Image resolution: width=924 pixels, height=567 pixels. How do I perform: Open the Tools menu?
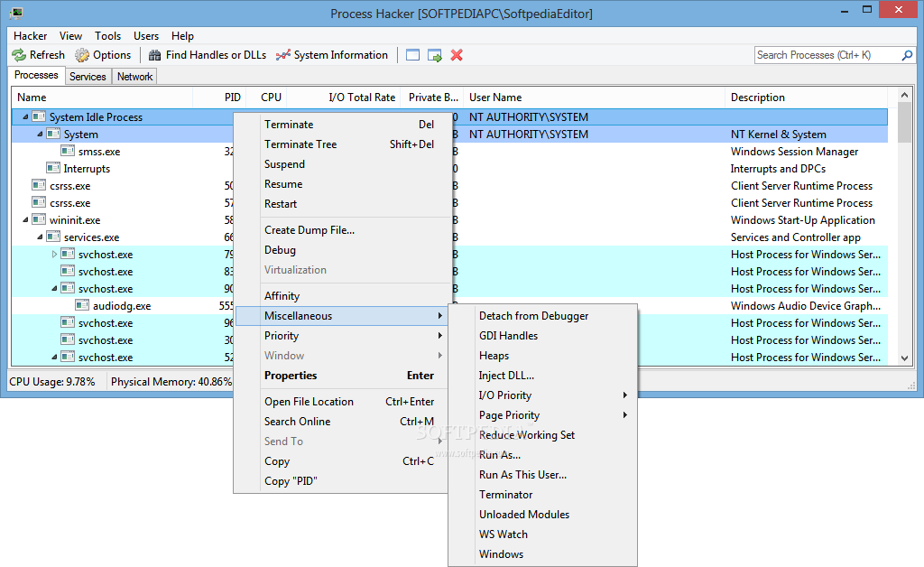pyautogui.click(x=108, y=36)
